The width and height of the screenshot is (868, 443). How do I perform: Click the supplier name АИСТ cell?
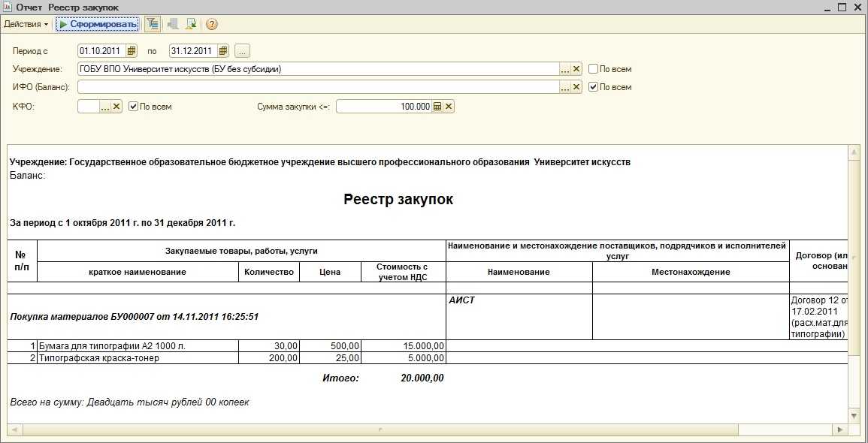click(x=519, y=317)
